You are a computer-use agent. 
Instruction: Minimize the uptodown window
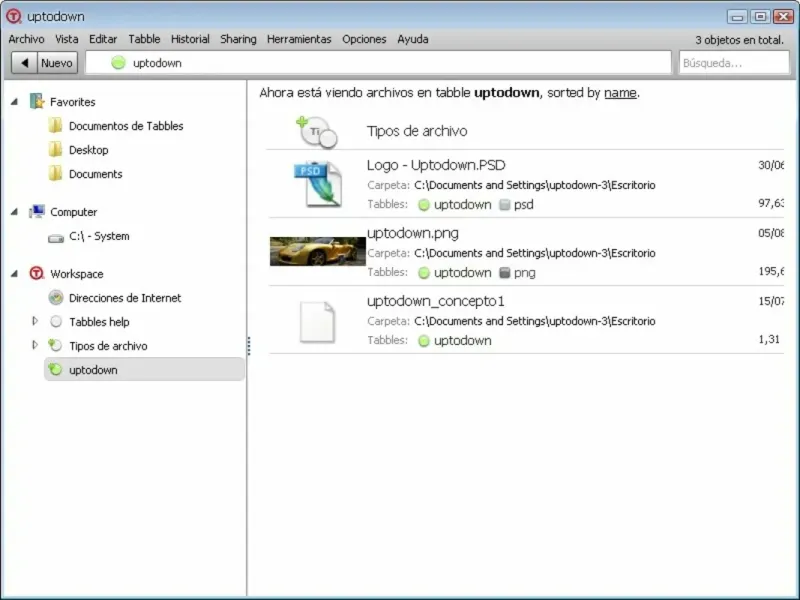[x=737, y=16]
